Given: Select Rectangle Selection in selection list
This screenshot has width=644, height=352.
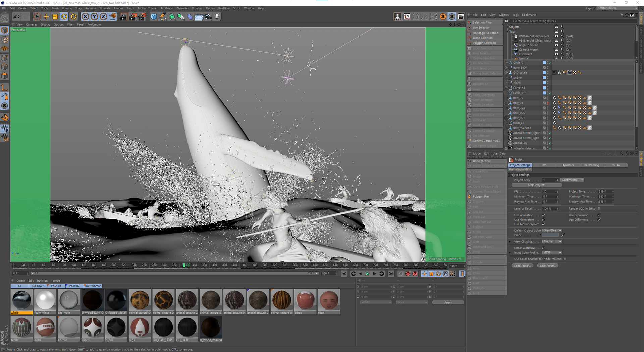Looking at the screenshot, I should (485, 33).
